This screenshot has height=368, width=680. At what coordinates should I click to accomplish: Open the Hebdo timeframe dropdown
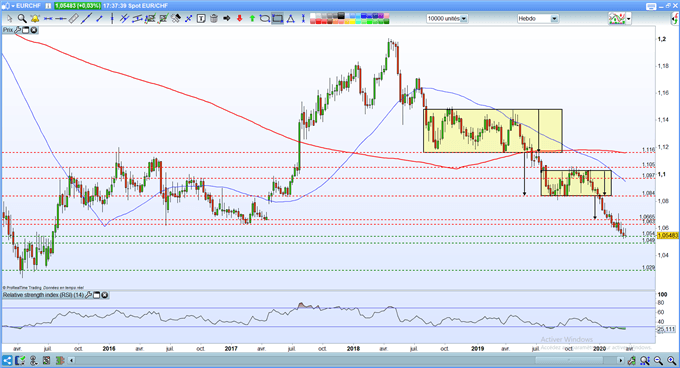point(554,19)
